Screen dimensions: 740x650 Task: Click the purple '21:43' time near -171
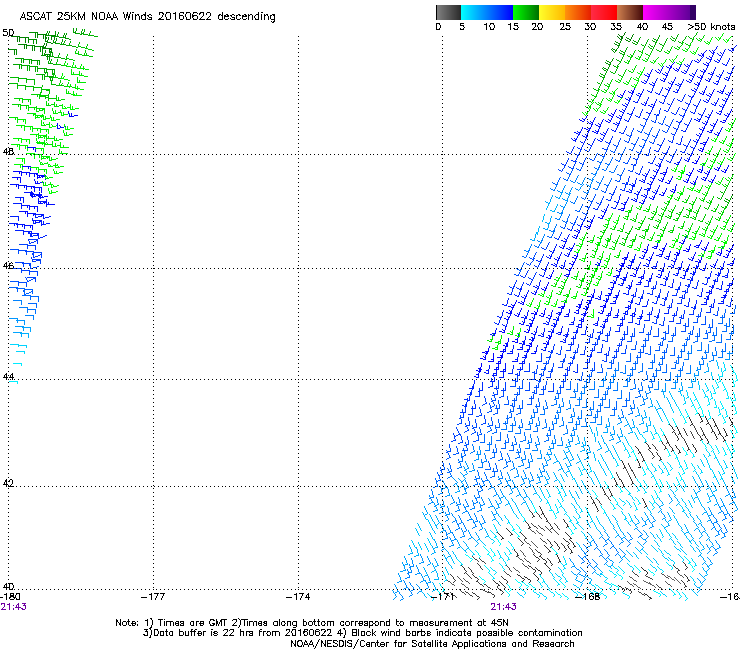(504, 607)
